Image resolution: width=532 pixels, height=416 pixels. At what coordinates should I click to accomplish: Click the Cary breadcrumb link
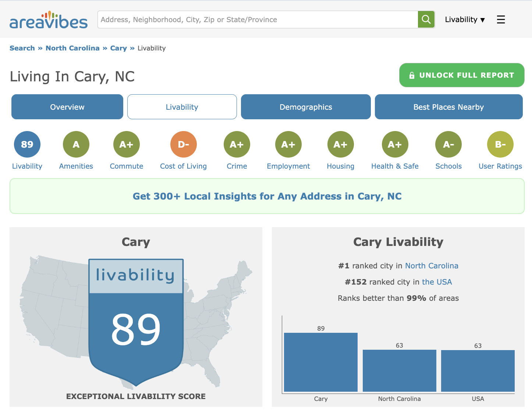pyautogui.click(x=118, y=48)
